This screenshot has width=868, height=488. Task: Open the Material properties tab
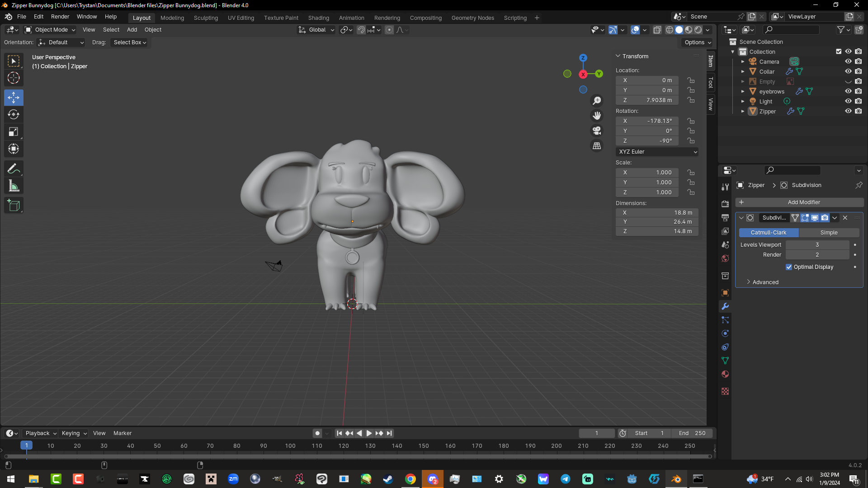tap(725, 374)
